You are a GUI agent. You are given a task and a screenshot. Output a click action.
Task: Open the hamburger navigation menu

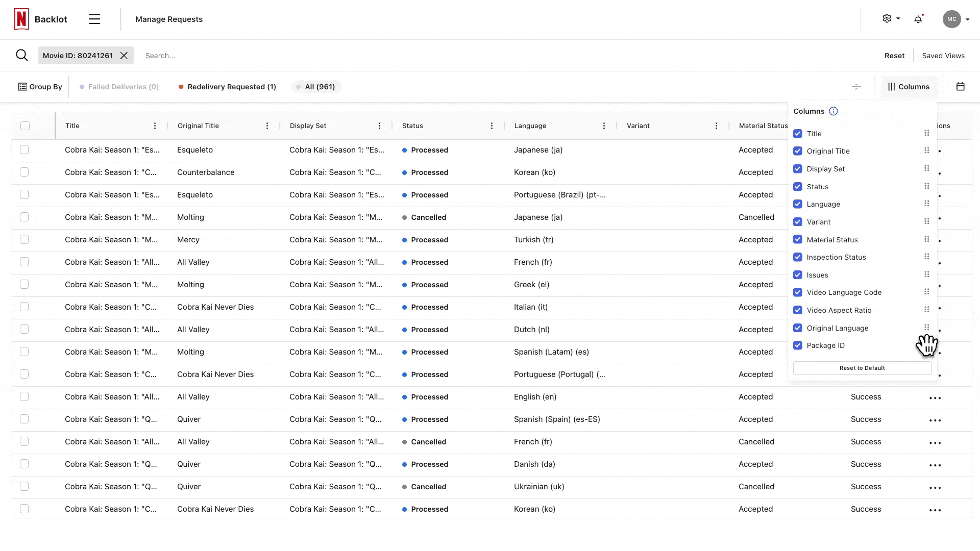pyautogui.click(x=94, y=19)
